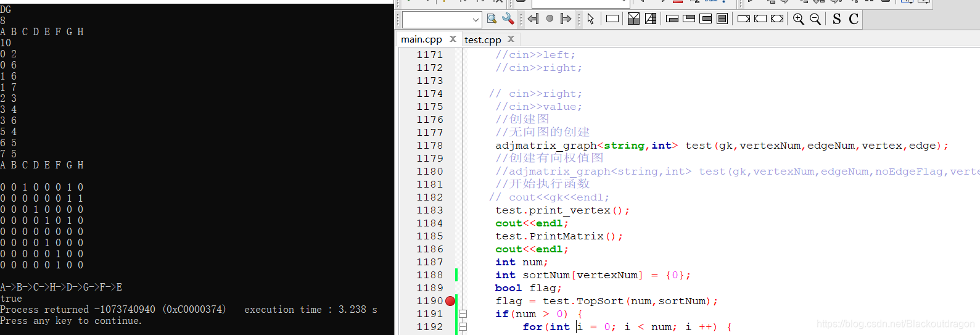The width and height of the screenshot is (980, 335).
Task: Collapse the for-loop fold at line 1192
Action: click(463, 327)
